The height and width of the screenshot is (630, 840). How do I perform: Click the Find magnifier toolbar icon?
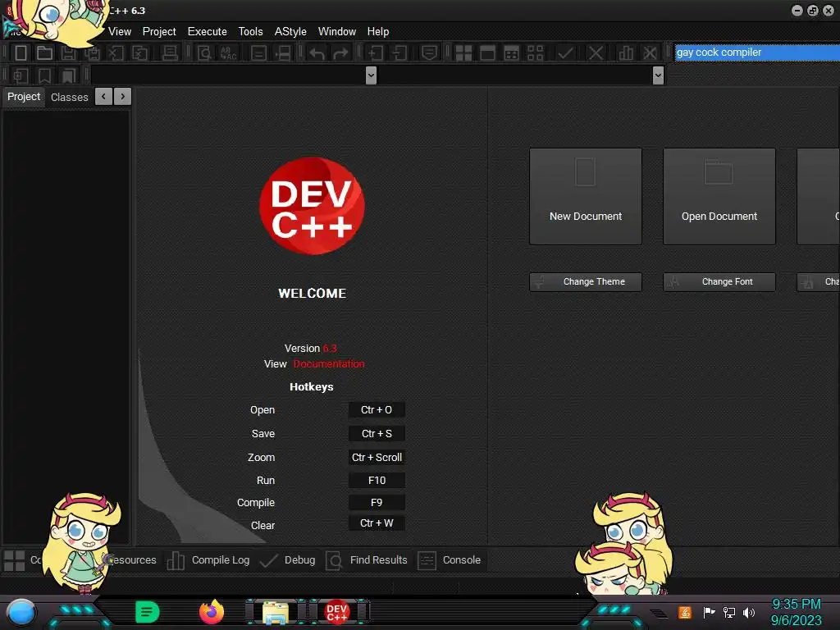pos(204,52)
